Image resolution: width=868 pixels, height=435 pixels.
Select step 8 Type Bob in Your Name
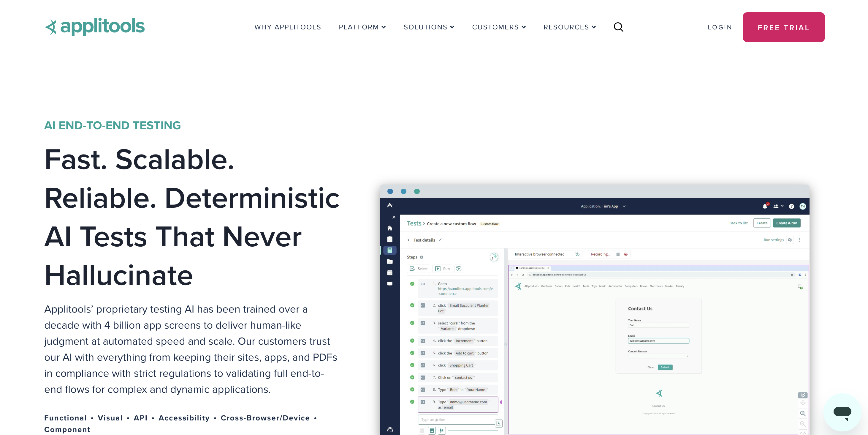[x=457, y=390]
